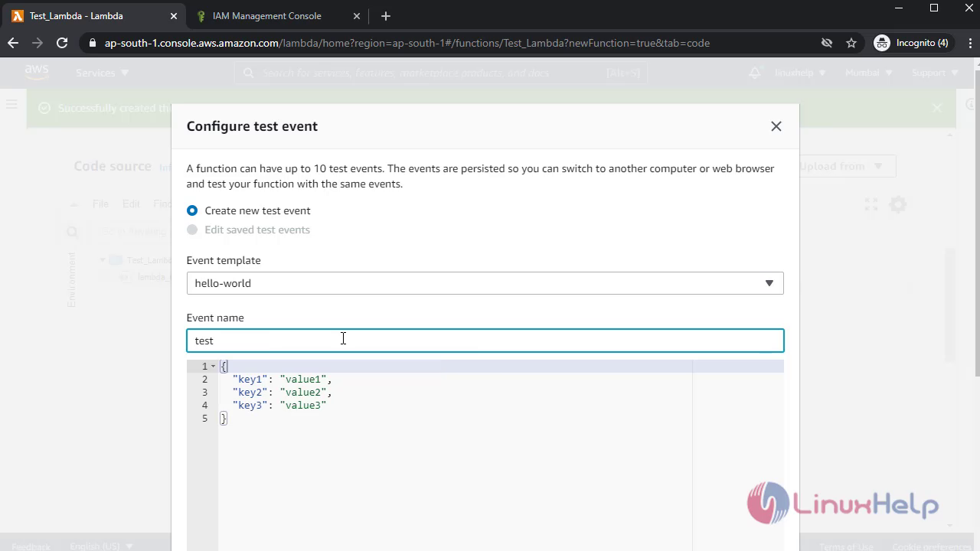Go back in browser history
This screenshot has height=551, width=980.
point(13,43)
